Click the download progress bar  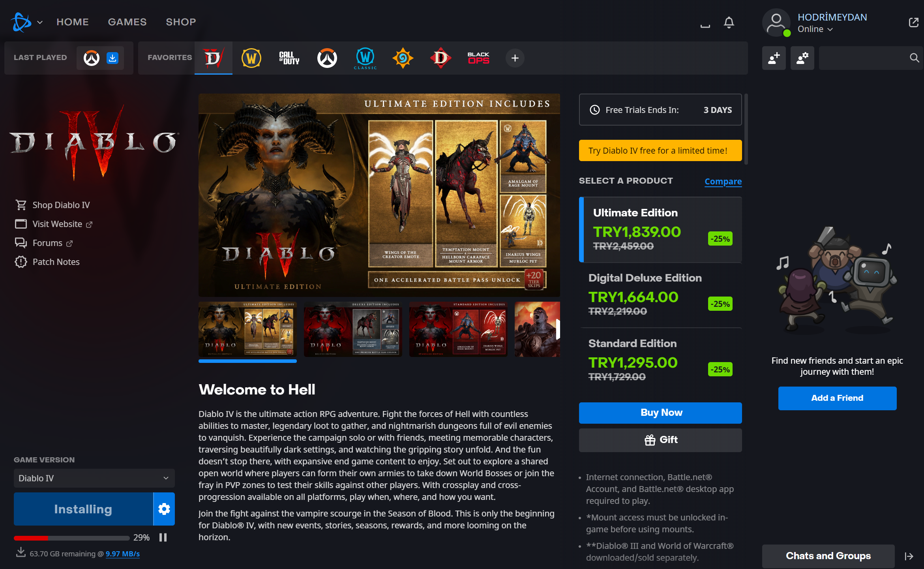pyautogui.click(x=71, y=538)
